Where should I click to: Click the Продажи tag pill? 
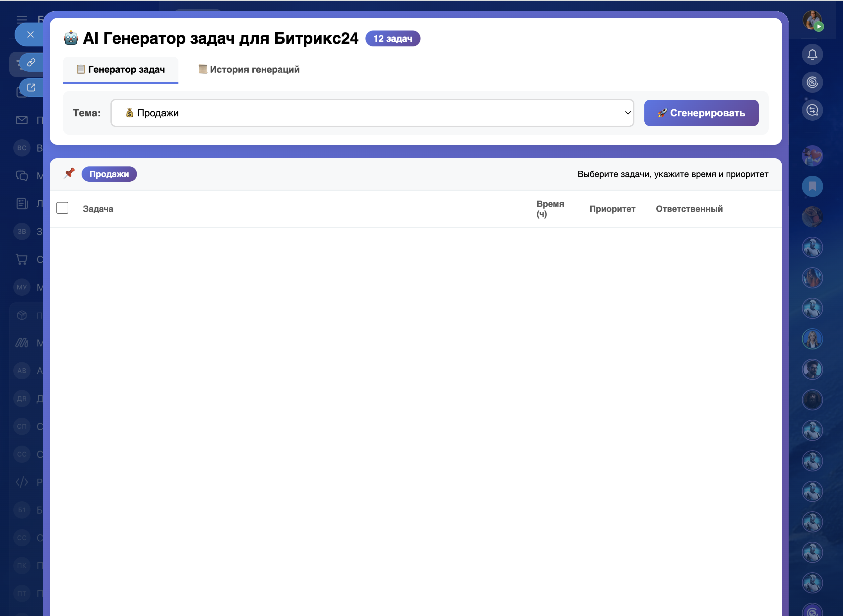pyautogui.click(x=109, y=174)
